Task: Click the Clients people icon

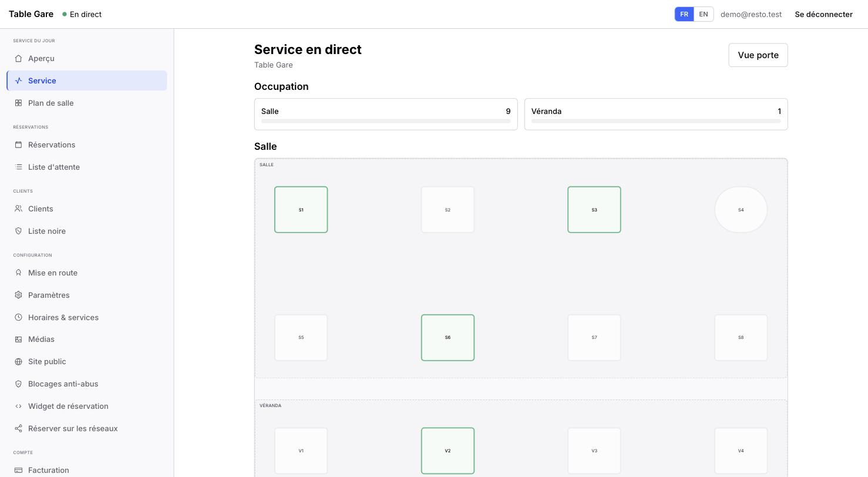Action: pos(18,209)
